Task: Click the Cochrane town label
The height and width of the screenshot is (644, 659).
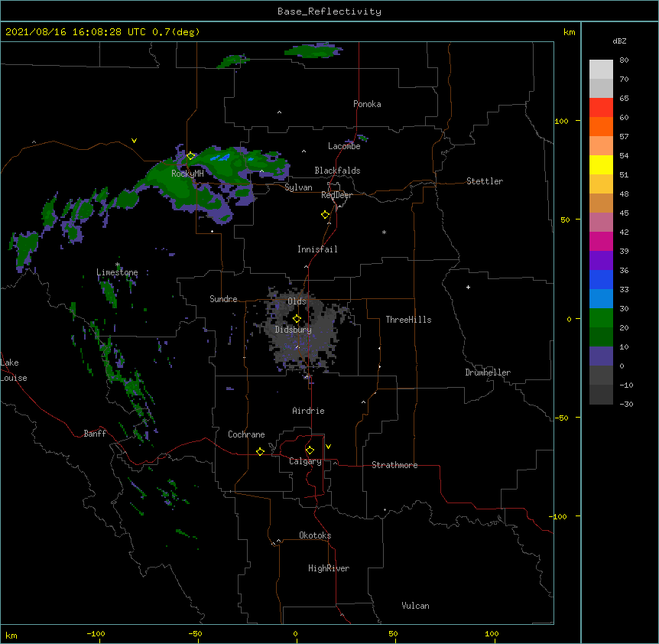Action: [x=246, y=434]
